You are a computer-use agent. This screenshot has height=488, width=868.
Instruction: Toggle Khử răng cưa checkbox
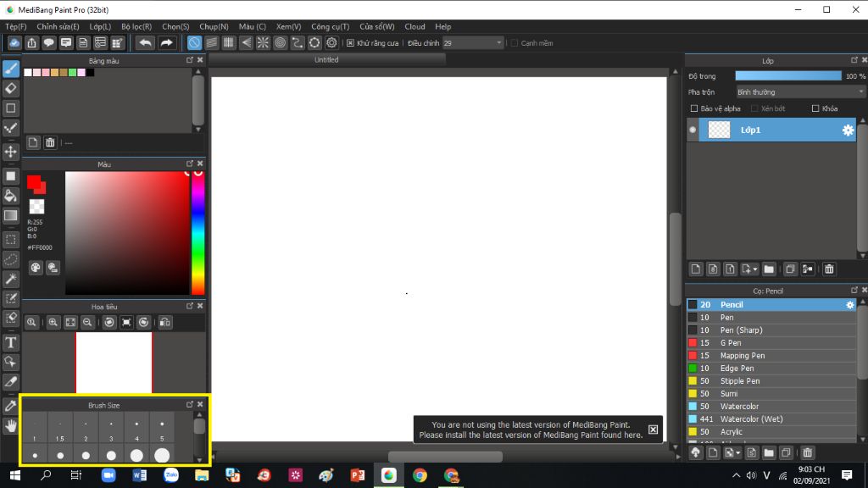[x=350, y=42]
